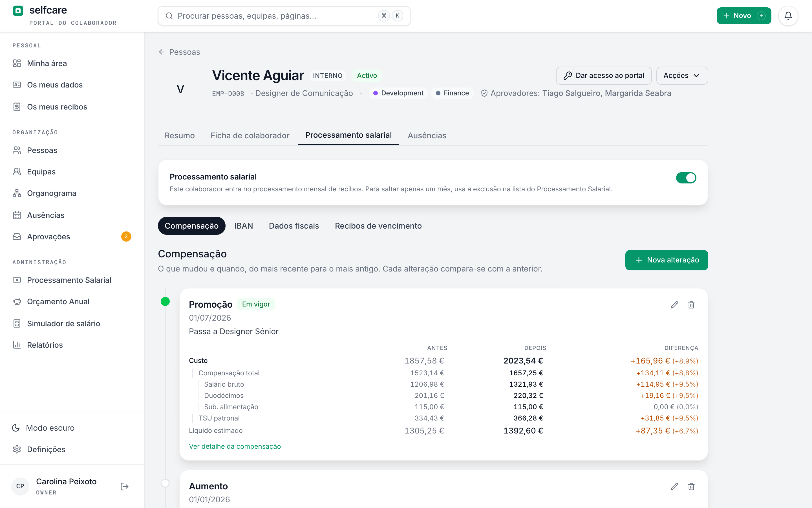Toggle Modo escuro

[x=72, y=428]
